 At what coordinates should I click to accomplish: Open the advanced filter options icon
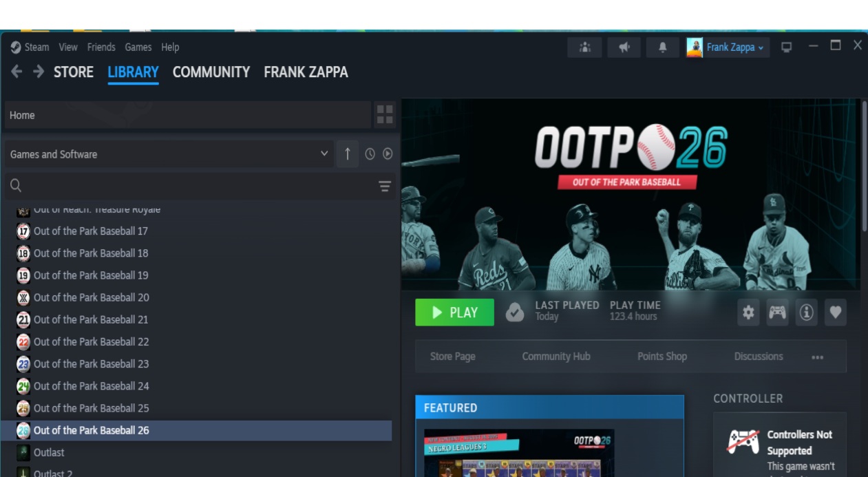click(385, 187)
